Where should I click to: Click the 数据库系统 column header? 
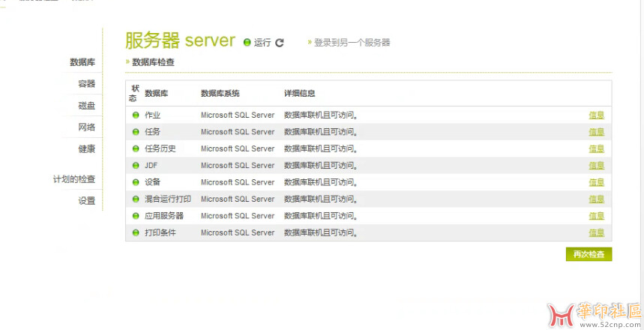pos(220,94)
